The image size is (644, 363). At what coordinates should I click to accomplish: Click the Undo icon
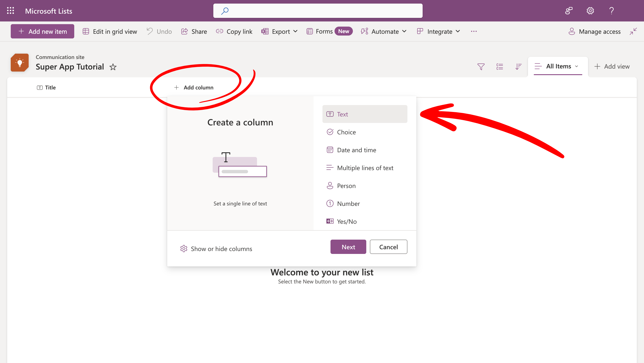click(150, 31)
